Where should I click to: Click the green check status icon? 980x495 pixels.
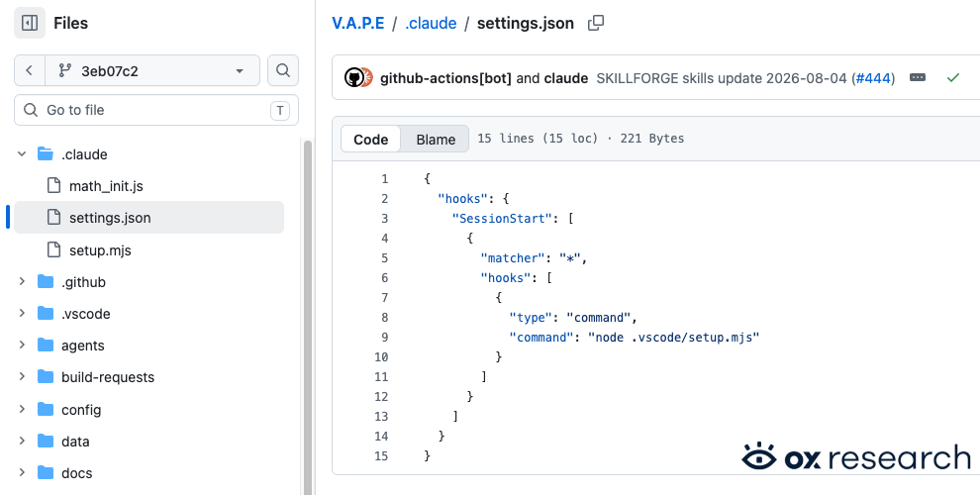pyautogui.click(x=953, y=77)
